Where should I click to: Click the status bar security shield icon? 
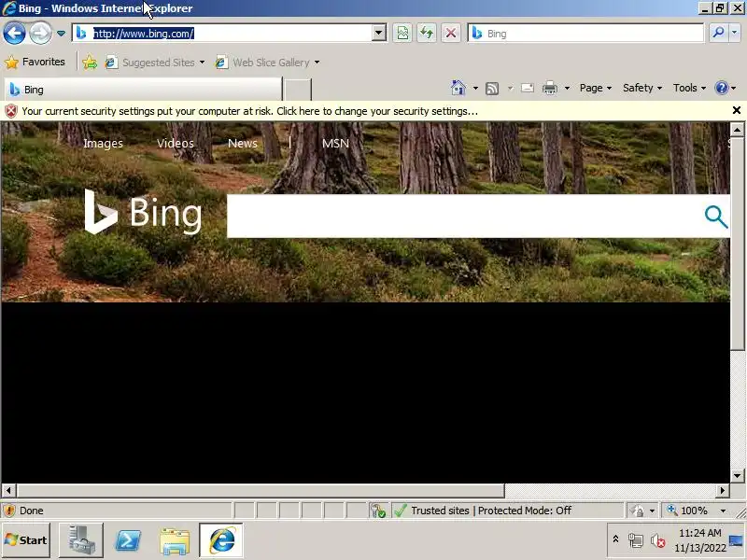tap(9, 511)
